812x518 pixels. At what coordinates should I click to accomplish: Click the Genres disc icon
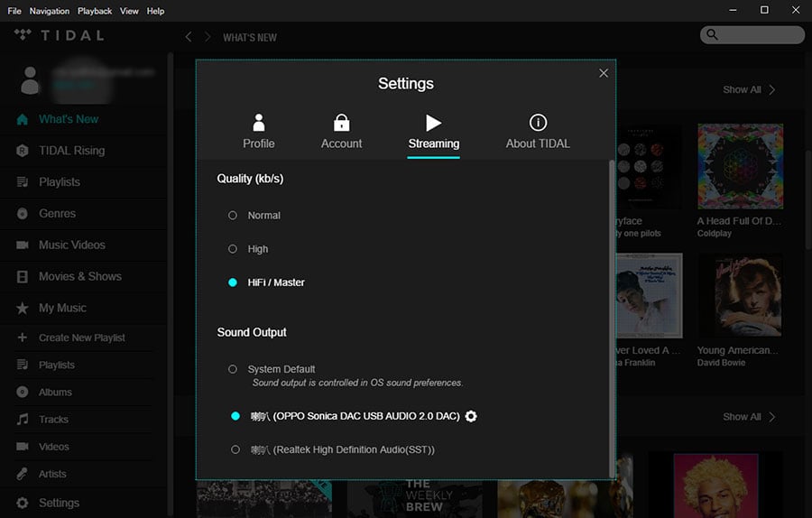tap(23, 213)
